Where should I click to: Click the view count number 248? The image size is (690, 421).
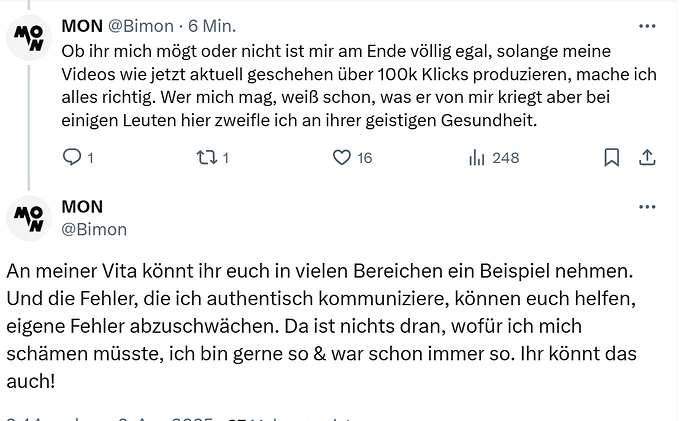(505, 158)
